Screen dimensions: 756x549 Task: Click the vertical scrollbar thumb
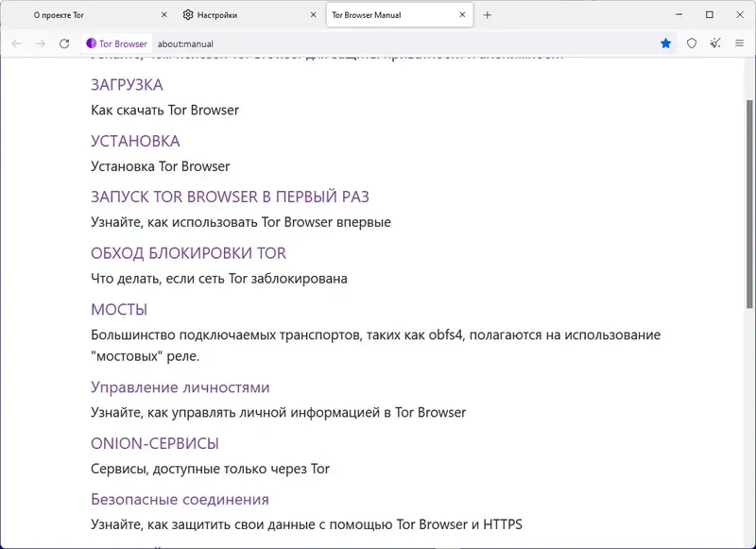(749, 204)
